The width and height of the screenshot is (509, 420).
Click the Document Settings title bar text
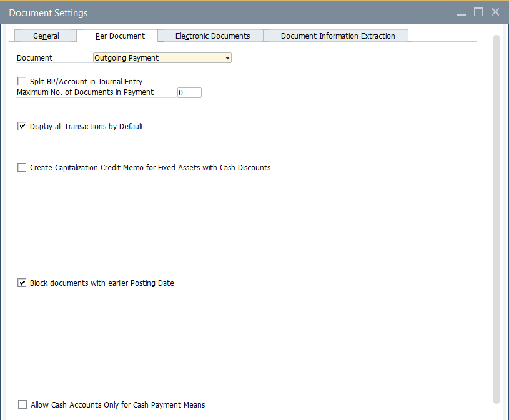[x=48, y=12]
